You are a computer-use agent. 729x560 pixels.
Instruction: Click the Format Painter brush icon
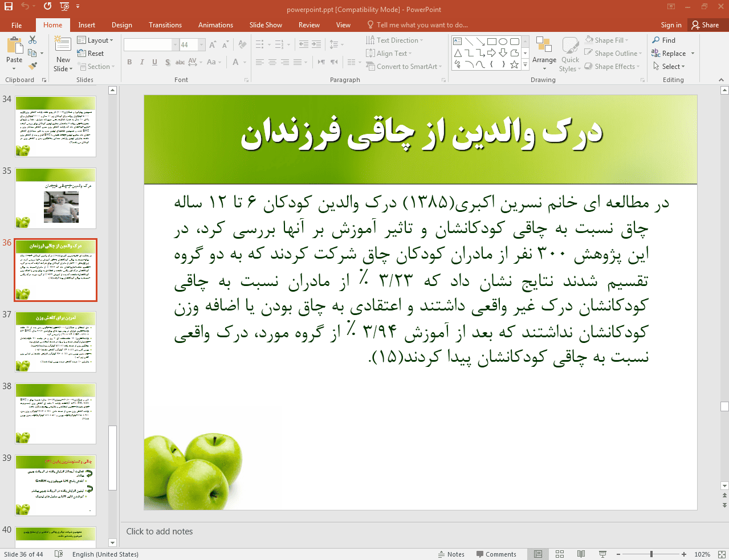tap(32, 66)
